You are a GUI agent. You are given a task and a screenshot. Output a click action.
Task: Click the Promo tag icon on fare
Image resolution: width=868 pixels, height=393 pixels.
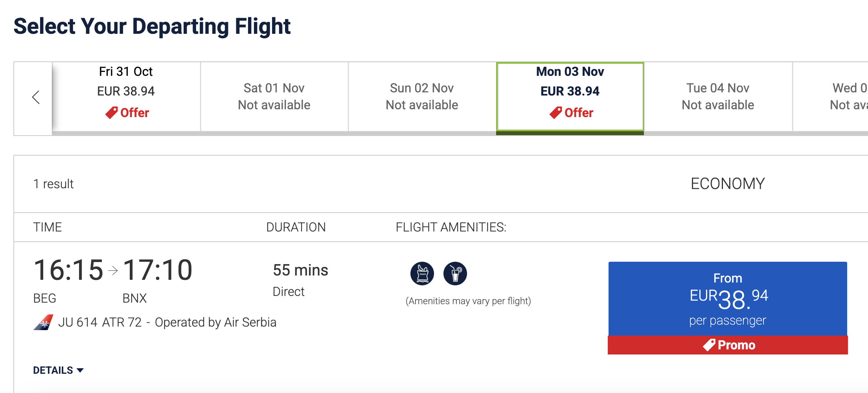[x=709, y=345]
